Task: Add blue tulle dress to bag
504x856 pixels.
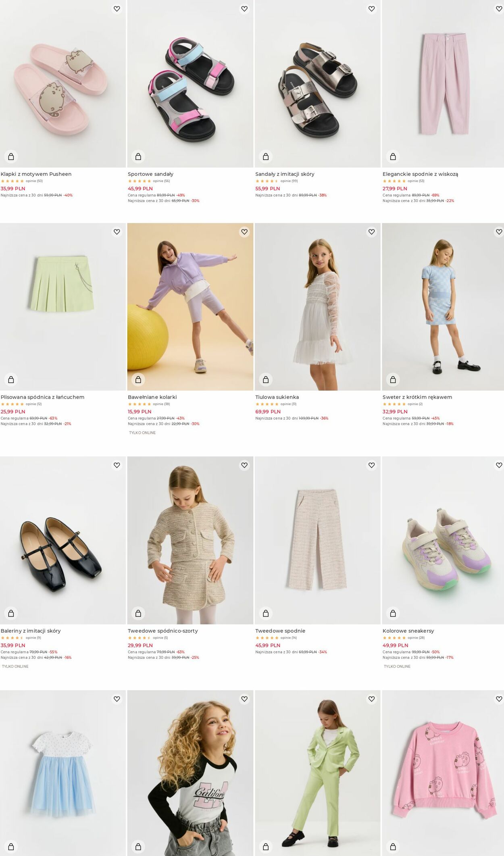Action: click(x=11, y=846)
